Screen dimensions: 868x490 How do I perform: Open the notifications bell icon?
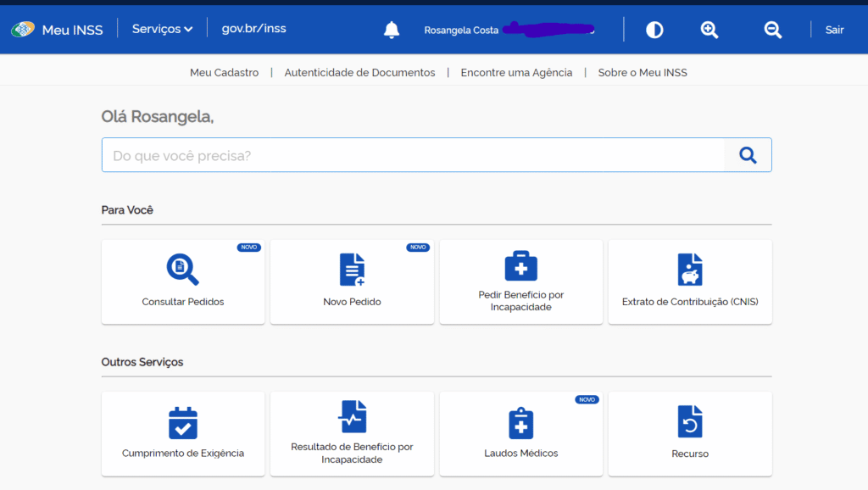coord(391,29)
